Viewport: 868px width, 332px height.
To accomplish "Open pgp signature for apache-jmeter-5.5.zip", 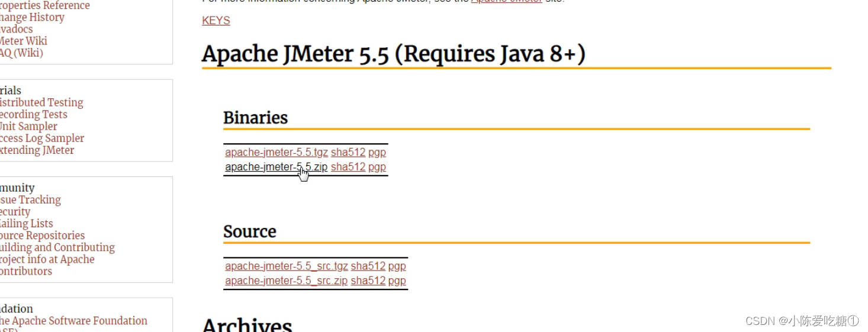I will pyautogui.click(x=377, y=167).
